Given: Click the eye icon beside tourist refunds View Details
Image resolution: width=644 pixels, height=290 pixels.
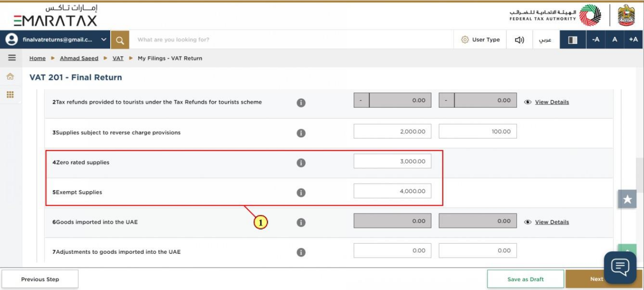Looking at the screenshot, I should pyautogui.click(x=528, y=102).
